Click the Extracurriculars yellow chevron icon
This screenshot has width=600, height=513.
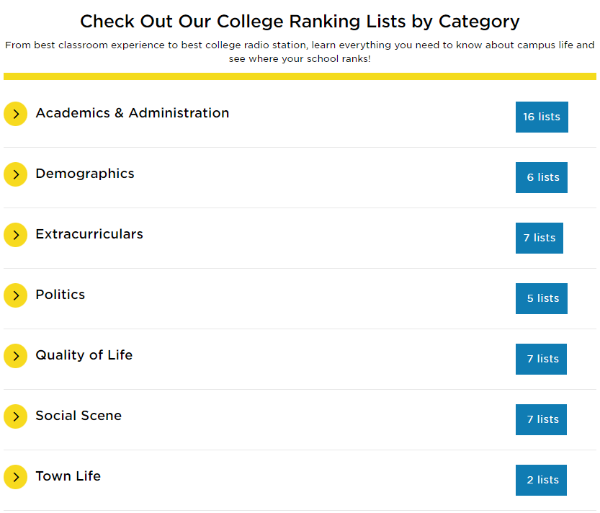pos(15,235)
